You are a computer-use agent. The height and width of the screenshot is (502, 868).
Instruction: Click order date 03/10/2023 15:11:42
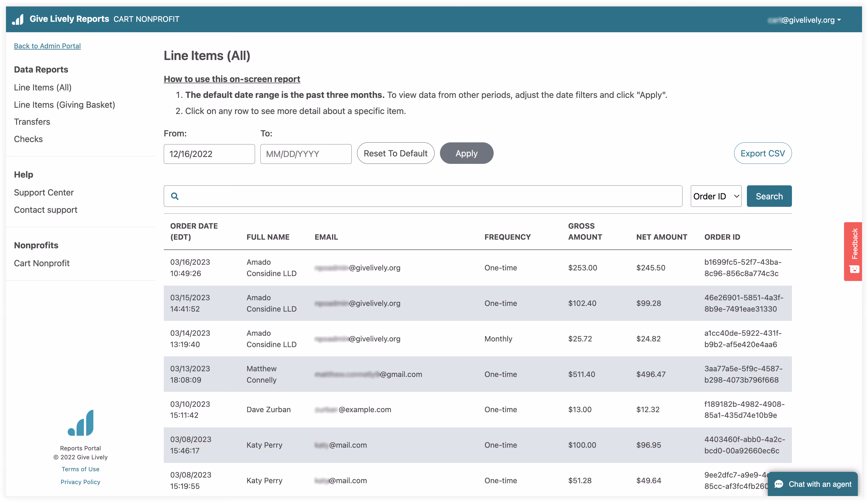(190, 409)
